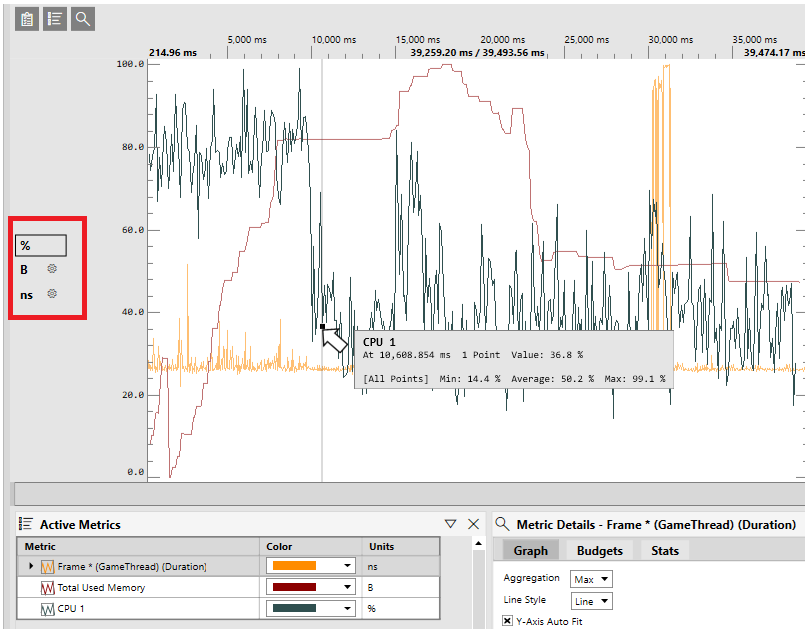The height and width of the screenshot is (638, 809).
Task: Open the Aggregation dropdown set to Max
Action: pos(591,579)
